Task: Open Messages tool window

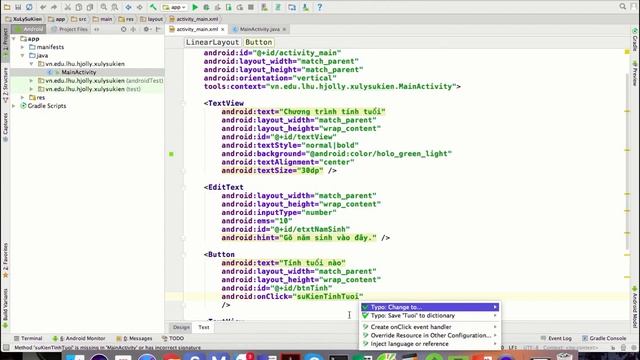Action: pos(134,338)
